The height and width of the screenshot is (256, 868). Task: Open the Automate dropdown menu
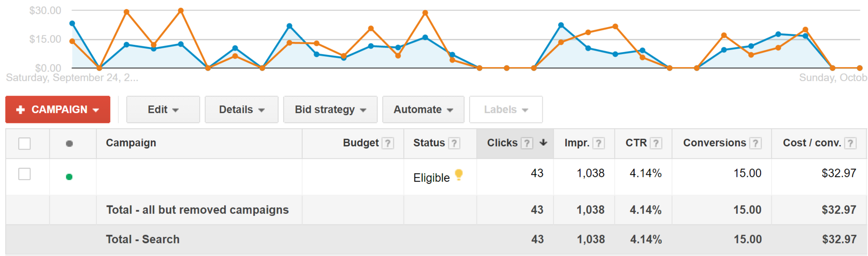point(423,109)
